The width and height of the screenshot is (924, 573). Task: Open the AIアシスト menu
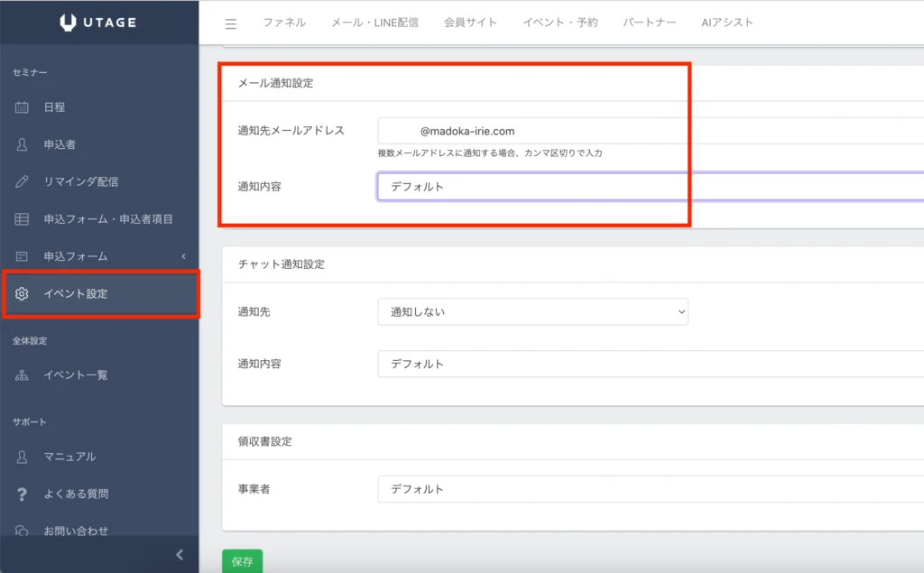(x=727, y=23)
